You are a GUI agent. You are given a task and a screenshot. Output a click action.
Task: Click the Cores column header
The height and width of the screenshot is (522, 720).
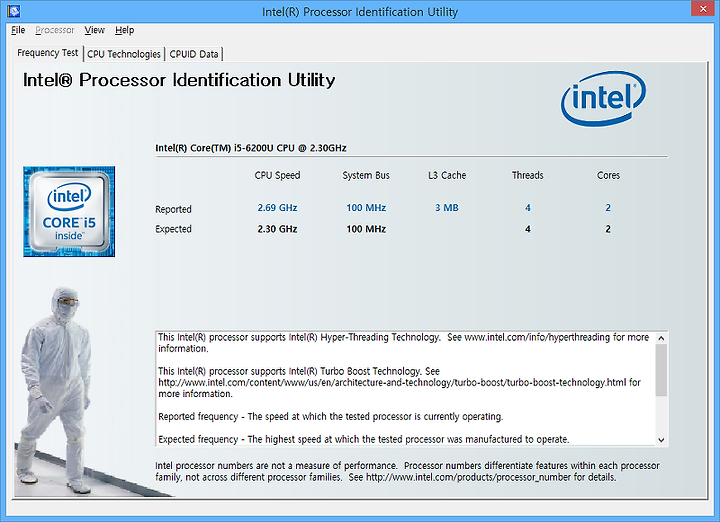(608, 175)
